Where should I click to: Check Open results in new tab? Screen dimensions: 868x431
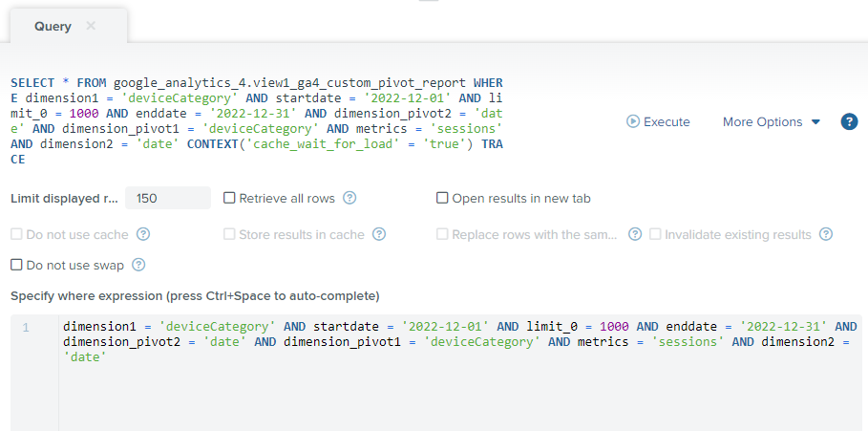442,198
